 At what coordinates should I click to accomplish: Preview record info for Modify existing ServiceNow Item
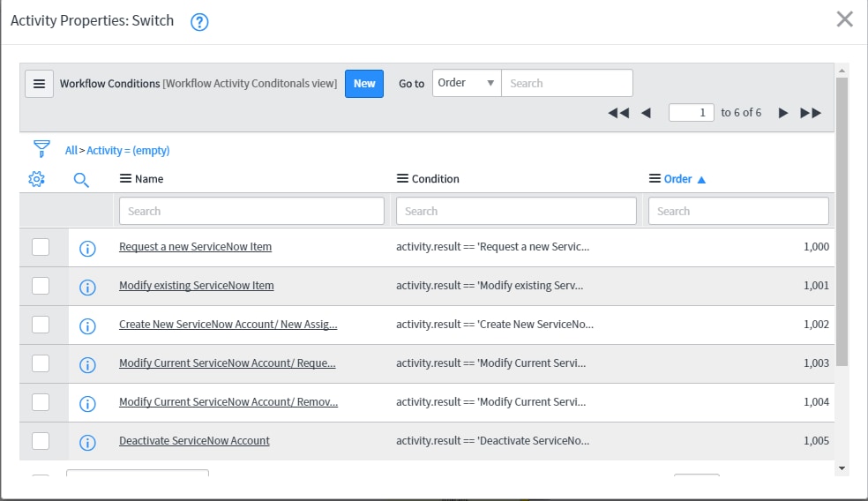(x=87, y=288)
